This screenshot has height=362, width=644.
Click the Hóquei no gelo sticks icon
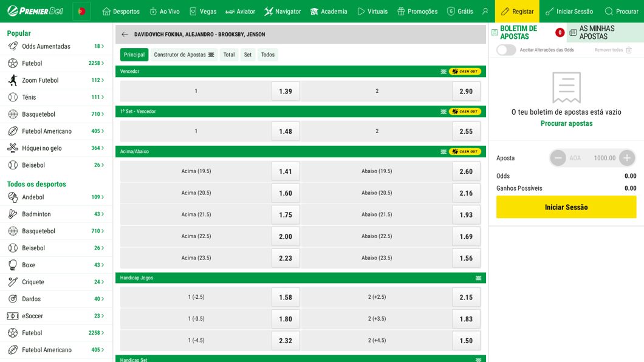[13, 148]
